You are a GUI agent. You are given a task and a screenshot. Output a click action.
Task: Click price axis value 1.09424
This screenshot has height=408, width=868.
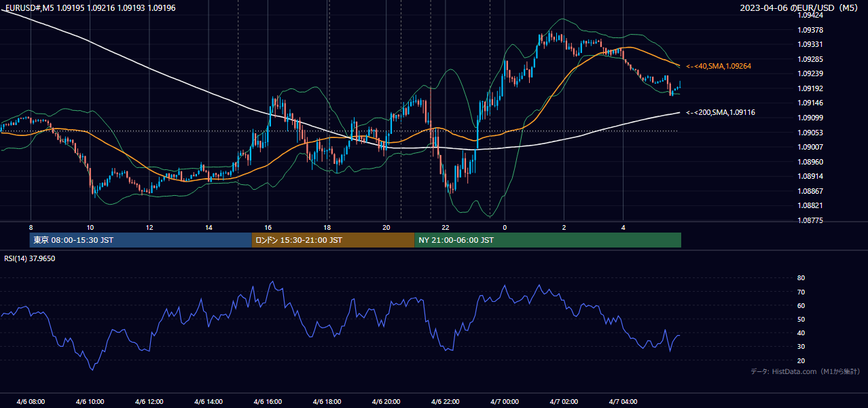(810, 15)
